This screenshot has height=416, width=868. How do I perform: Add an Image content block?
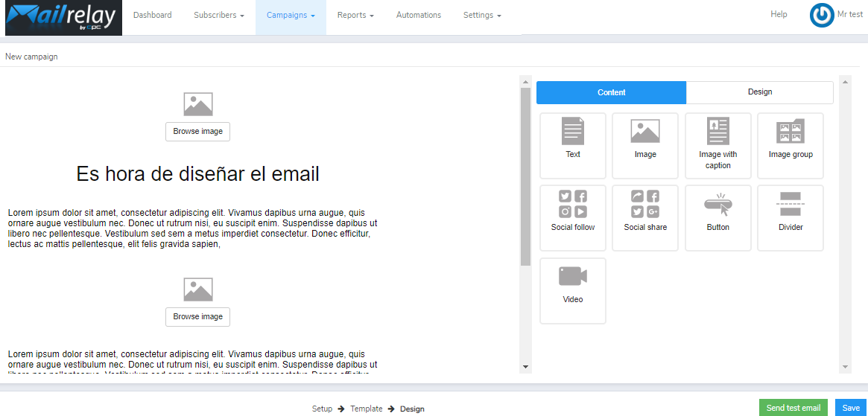[x=645, y=146]
